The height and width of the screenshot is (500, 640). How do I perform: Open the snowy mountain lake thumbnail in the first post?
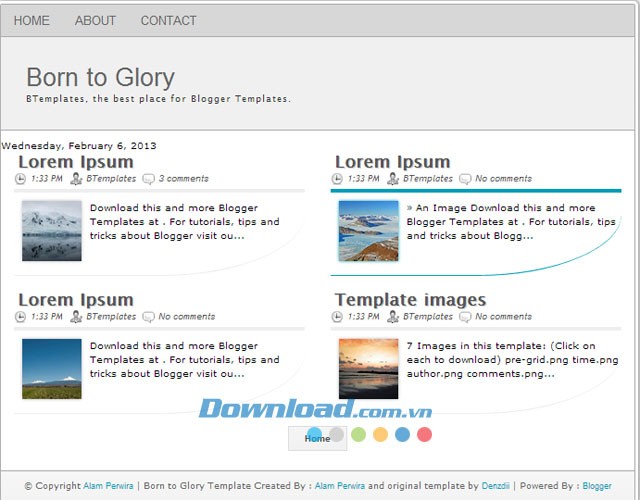pos(52,231)
